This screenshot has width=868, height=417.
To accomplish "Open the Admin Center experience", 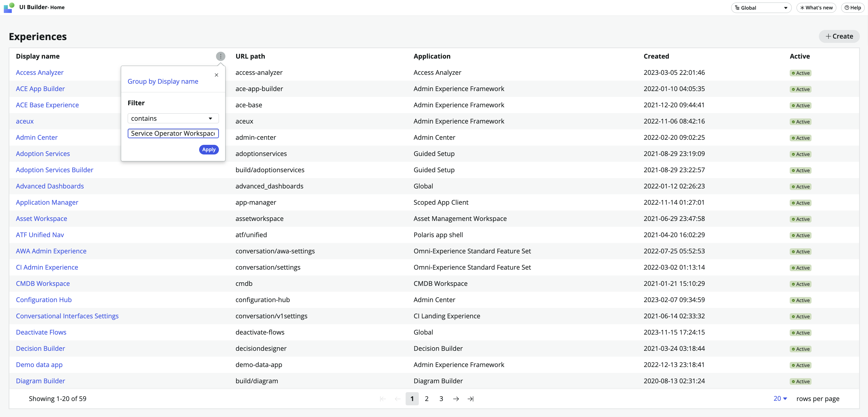I will click(37, 137).
